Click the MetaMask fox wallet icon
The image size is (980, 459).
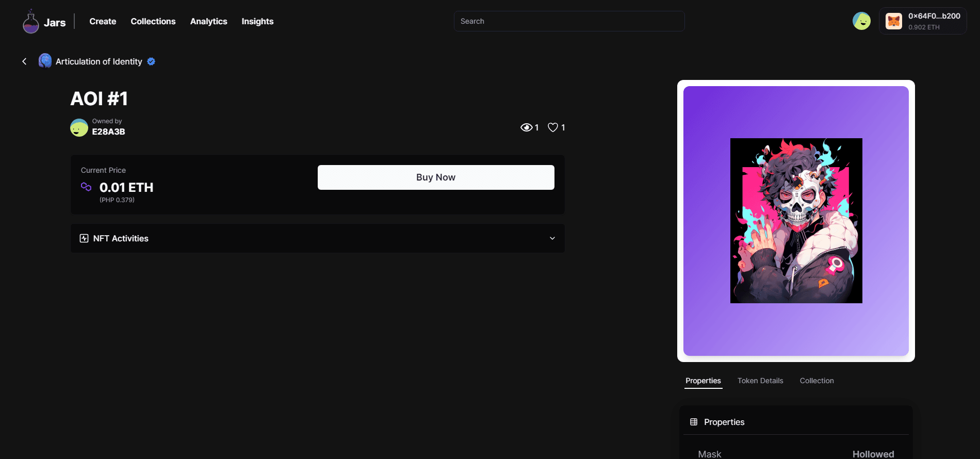(x=894, y=21)
